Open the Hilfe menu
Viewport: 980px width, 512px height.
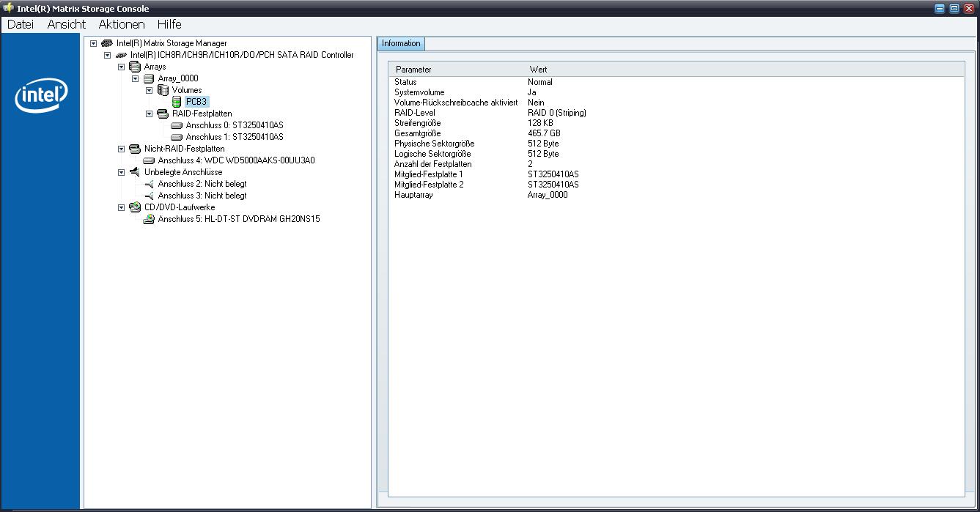pyautogui.click(x=169, y=24)
